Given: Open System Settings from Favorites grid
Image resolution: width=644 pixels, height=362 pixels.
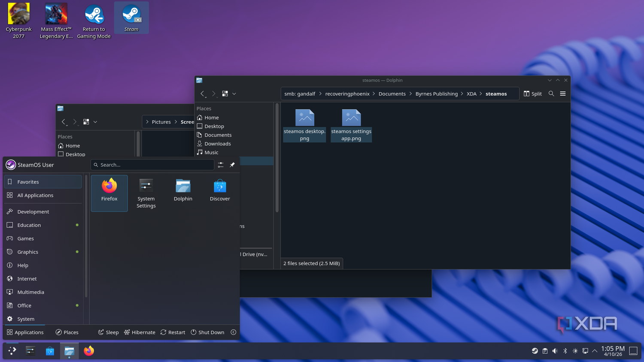Looking at the screenshot, I should pos(146,193).
